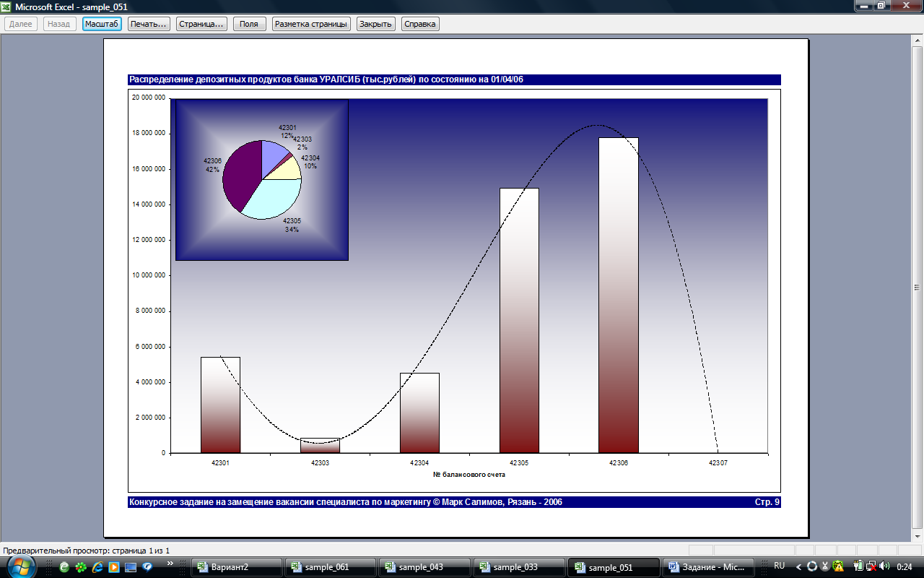Click the scissors-like tray icon

click(825, 566)
